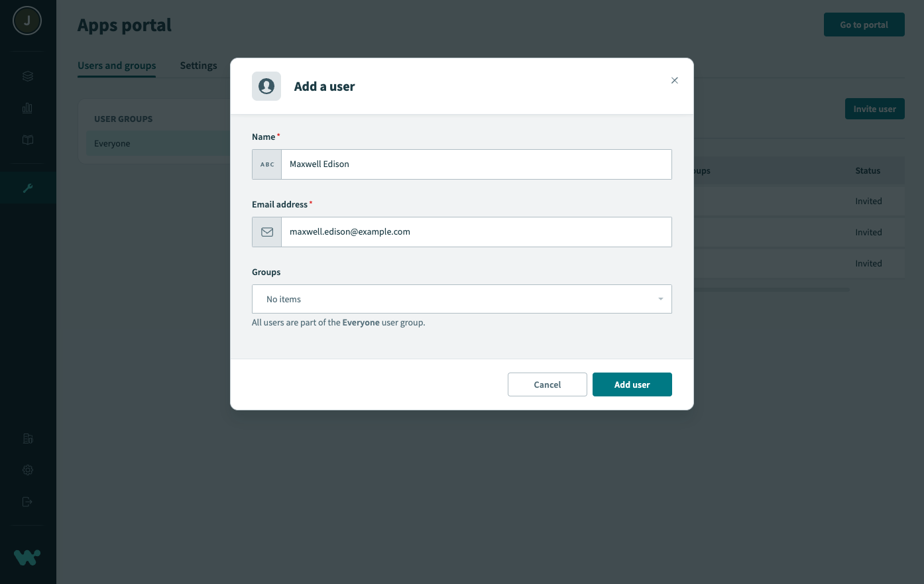Click the logout icon in sidebar
This screenshot has height=584, width=924.
(x=28, y=502)
